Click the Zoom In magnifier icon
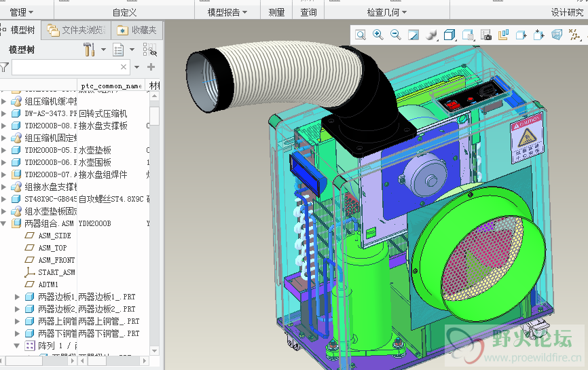588x370 pixels. click(378, 35)
